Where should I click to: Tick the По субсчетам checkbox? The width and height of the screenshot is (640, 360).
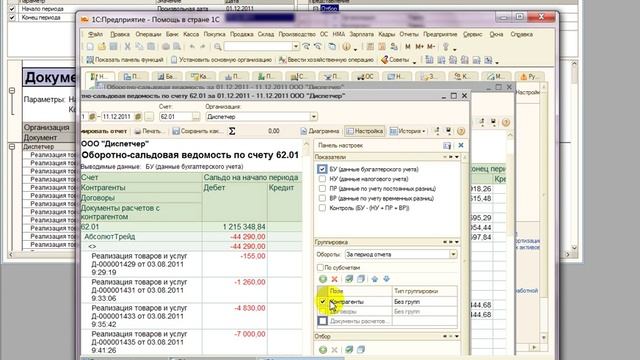click(x=320, y=267)
